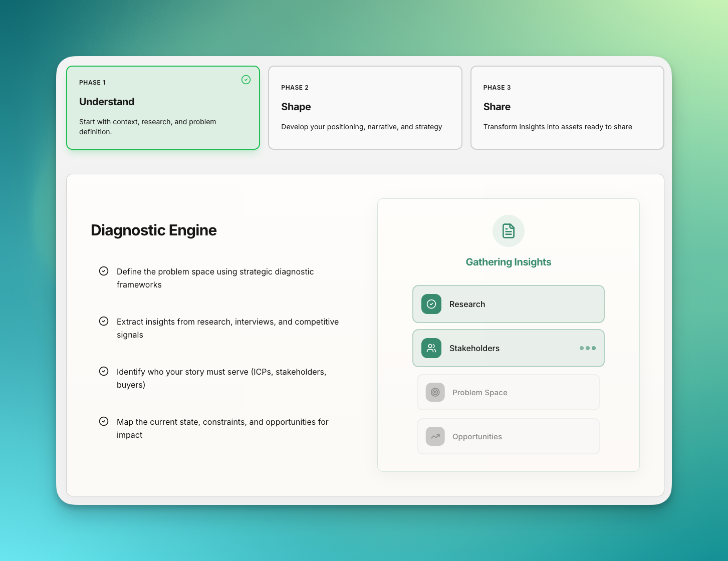728x561 pixels.
Task: Click the trending chart icon beside Opportunities
Action: (x=435, y=436)
